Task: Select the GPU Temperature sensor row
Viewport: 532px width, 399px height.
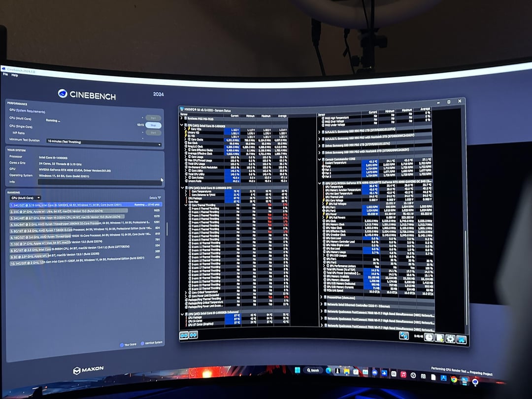Action: [x=377, y=187]
